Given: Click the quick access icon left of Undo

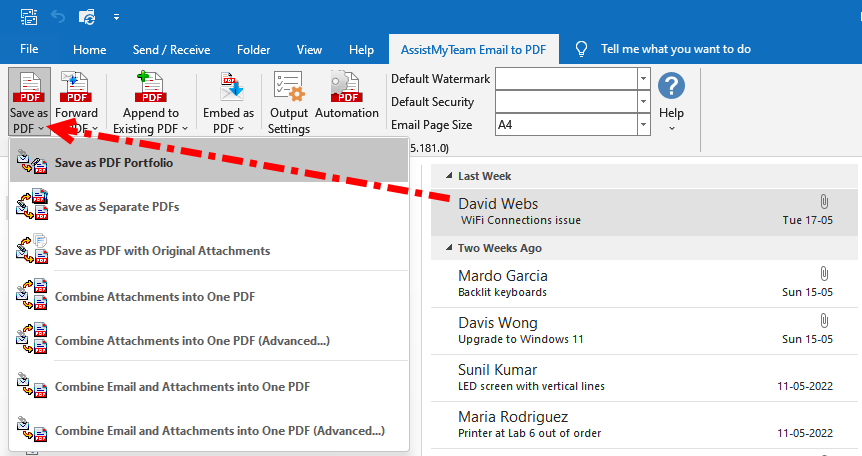Looking at the screenshot, I should tap(29, 17).
